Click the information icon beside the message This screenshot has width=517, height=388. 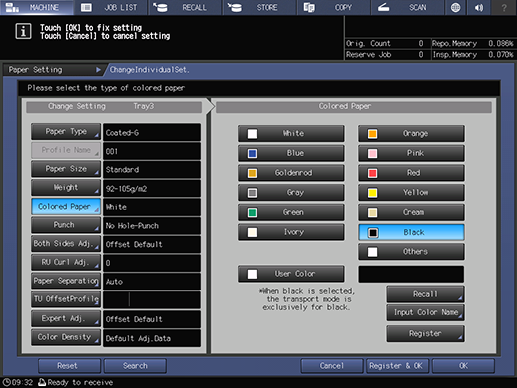click(x=23, y=32)
